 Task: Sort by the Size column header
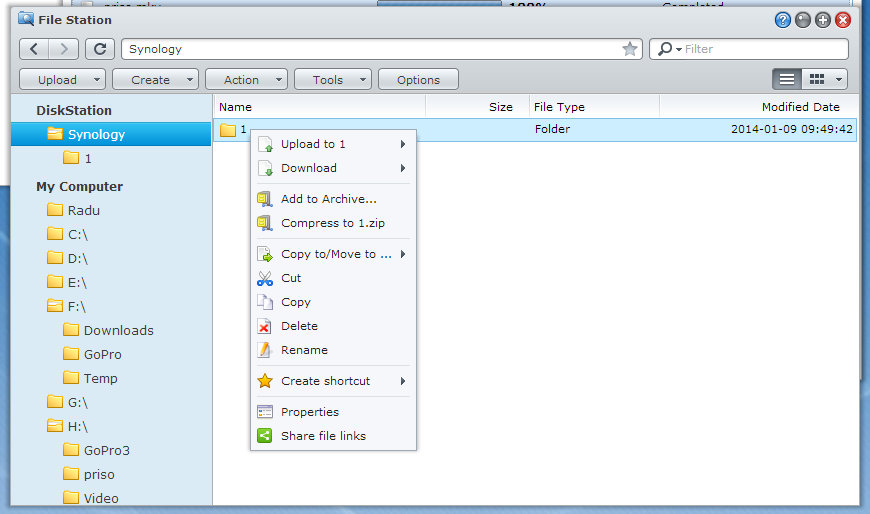pyautogui.click(x=477, y=107)
